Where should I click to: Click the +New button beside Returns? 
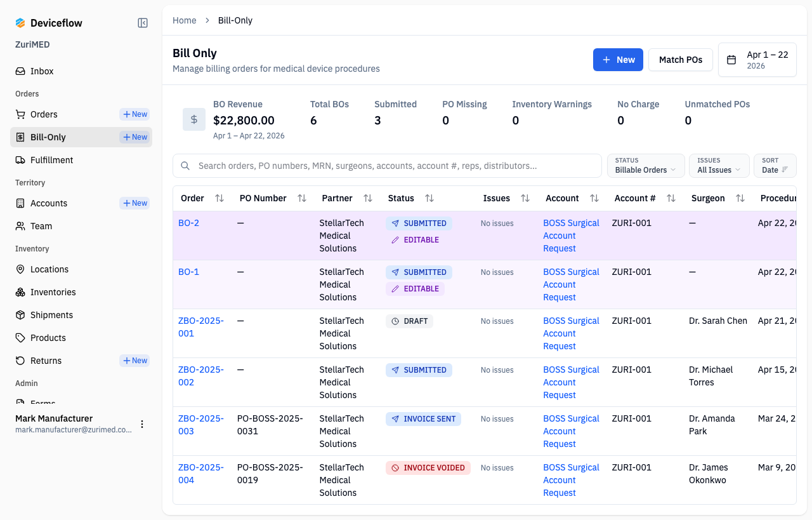[x=134, y=361]
